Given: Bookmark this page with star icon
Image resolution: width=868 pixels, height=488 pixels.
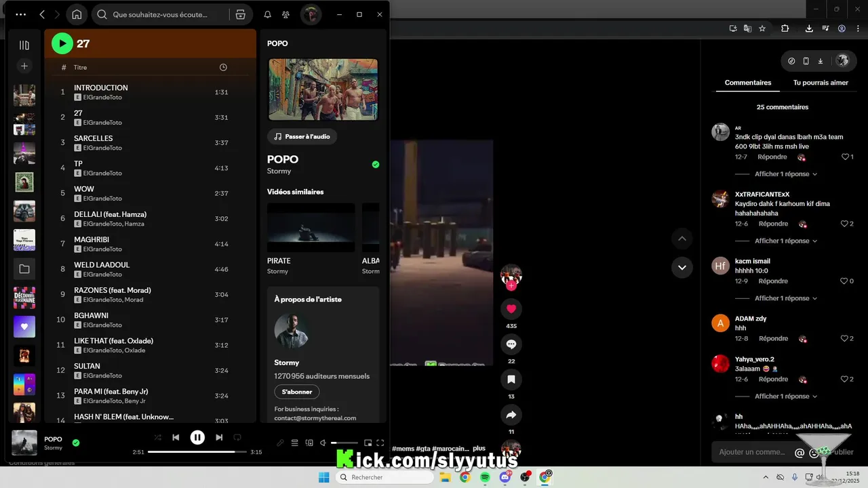Looking at the screenshot, I should tap(762, 28).
